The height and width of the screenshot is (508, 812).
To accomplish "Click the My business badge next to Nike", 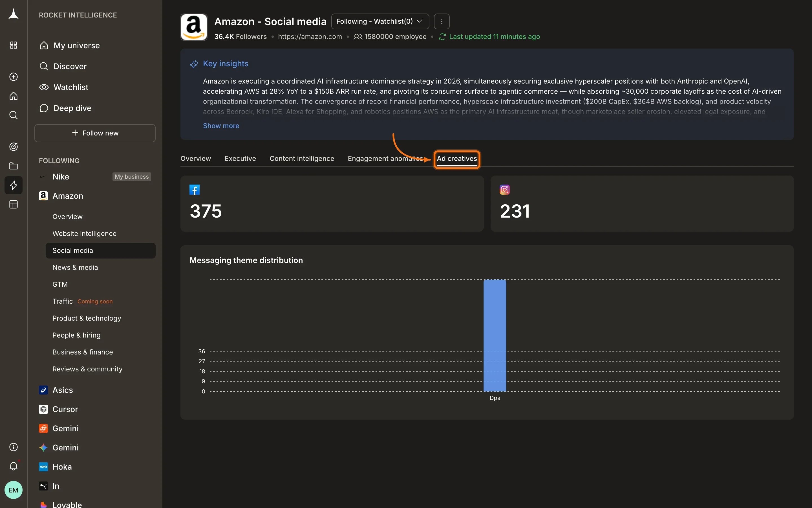I will [x=132, y=177].
